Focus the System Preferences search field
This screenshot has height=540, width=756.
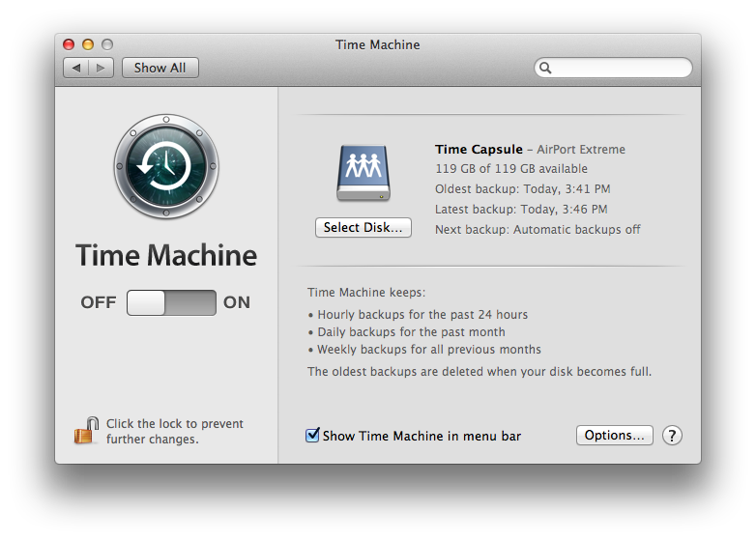point(613,68)
